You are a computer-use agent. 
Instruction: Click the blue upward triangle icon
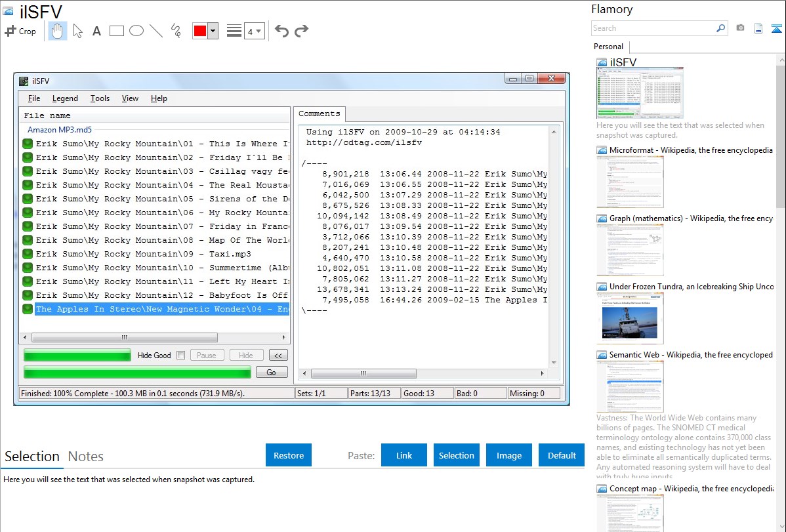tap(776, 28)
